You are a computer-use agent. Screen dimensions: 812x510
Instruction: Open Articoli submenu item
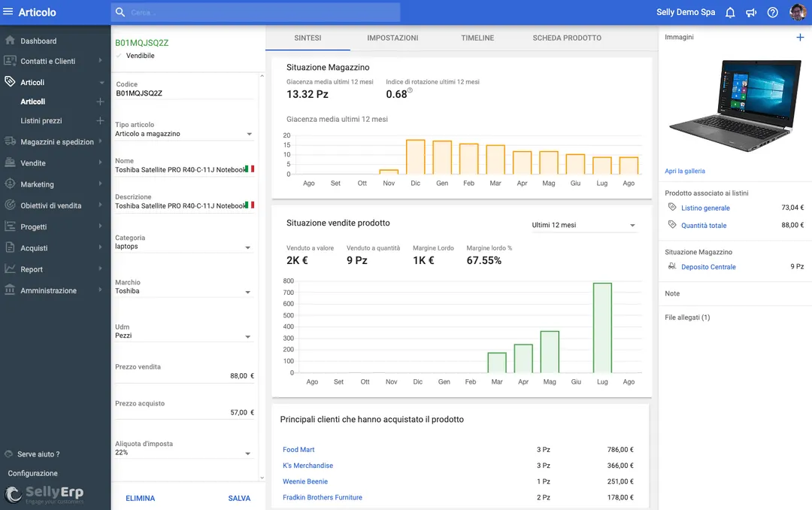pyautogui.click(x=32, y=102)
